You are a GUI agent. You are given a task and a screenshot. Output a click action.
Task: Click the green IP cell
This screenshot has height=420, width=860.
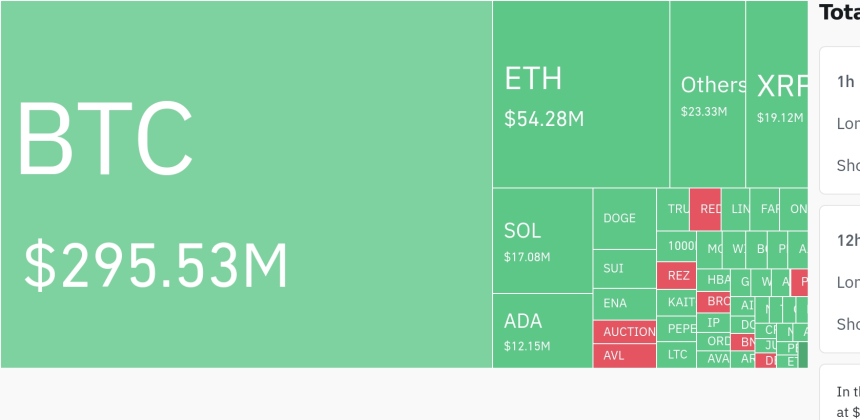coord(713,323)
